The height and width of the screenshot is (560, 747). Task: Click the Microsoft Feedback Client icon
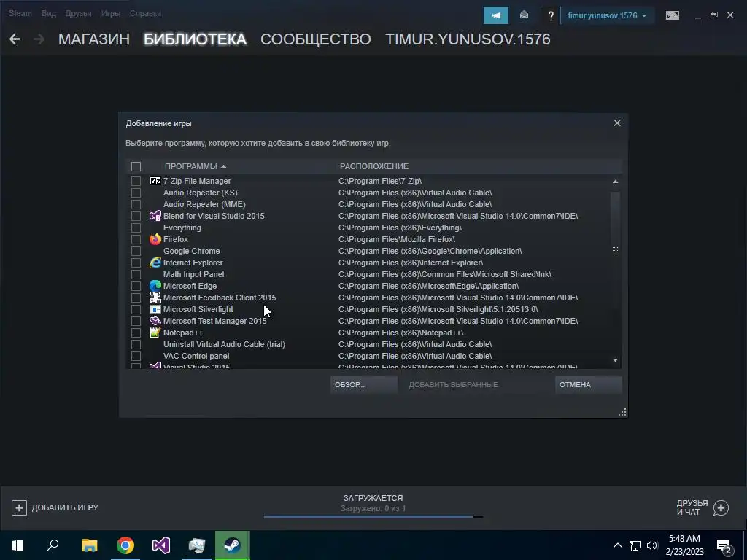[x=155, y=297]
